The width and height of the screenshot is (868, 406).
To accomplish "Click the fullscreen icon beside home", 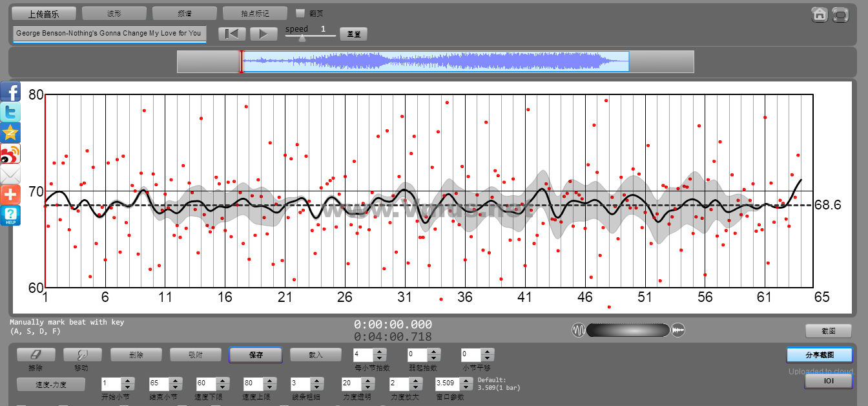I will 840,14.
